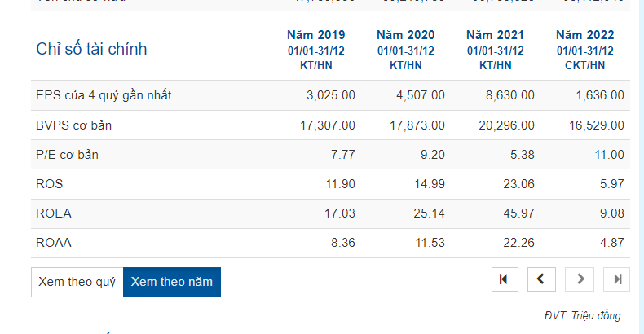Select the ROAA row label
This screenshot has width=644, height=334.
pyautogui.click(x=54, y=242)
